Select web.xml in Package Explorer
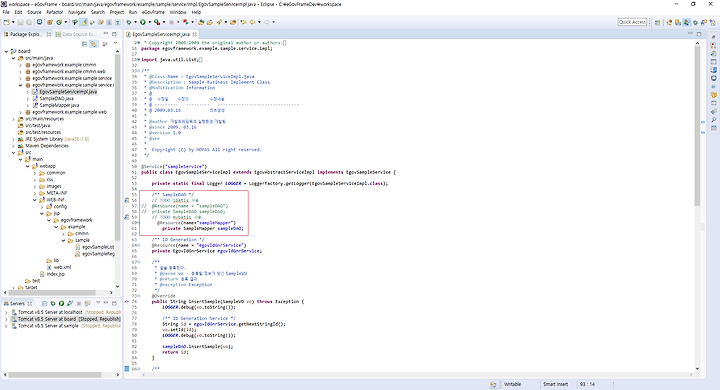 point(62,267)
